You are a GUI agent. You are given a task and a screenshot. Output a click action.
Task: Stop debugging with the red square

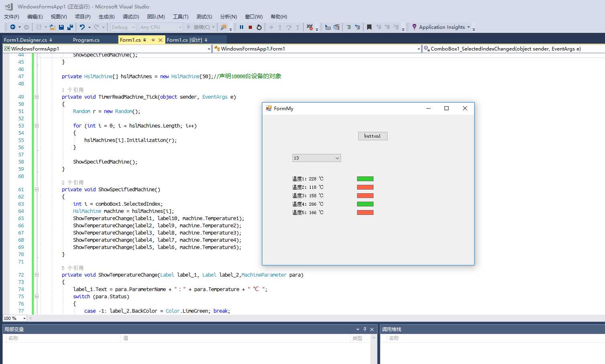(250, 27)
